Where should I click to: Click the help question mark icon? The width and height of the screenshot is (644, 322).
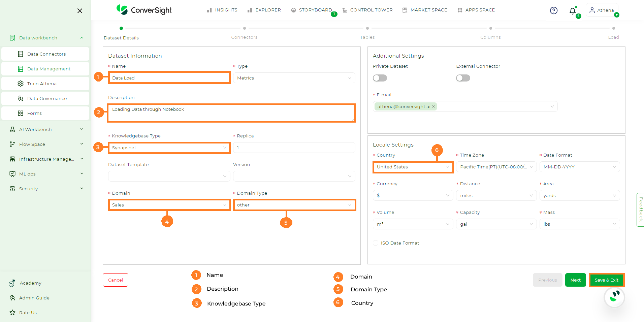click(553, 10)
